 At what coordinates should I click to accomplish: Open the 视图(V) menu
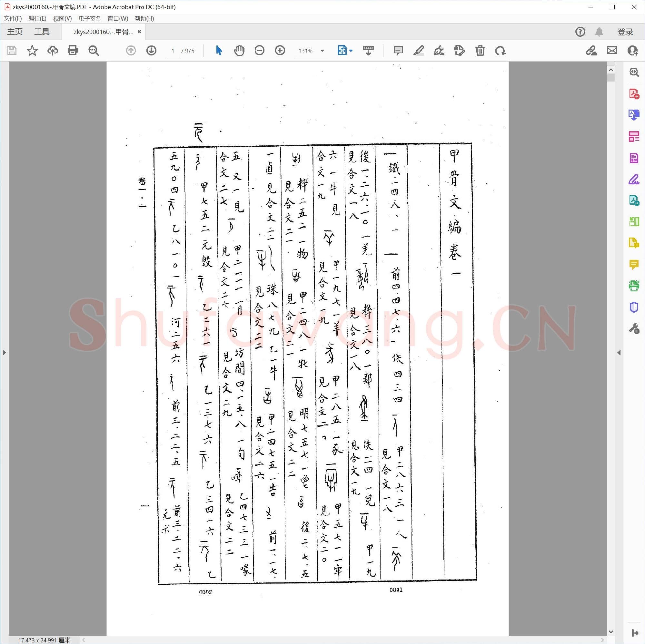tap(63, 18)
